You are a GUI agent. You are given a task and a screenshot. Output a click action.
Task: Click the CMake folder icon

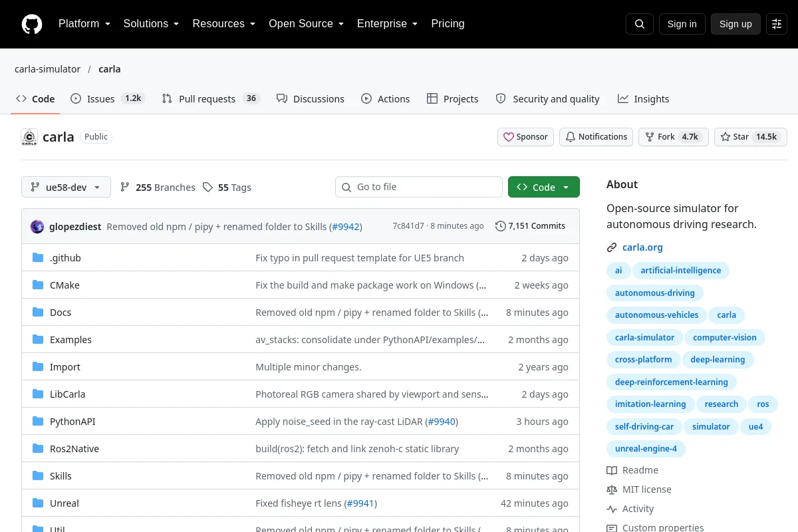[x=38, y=285]
